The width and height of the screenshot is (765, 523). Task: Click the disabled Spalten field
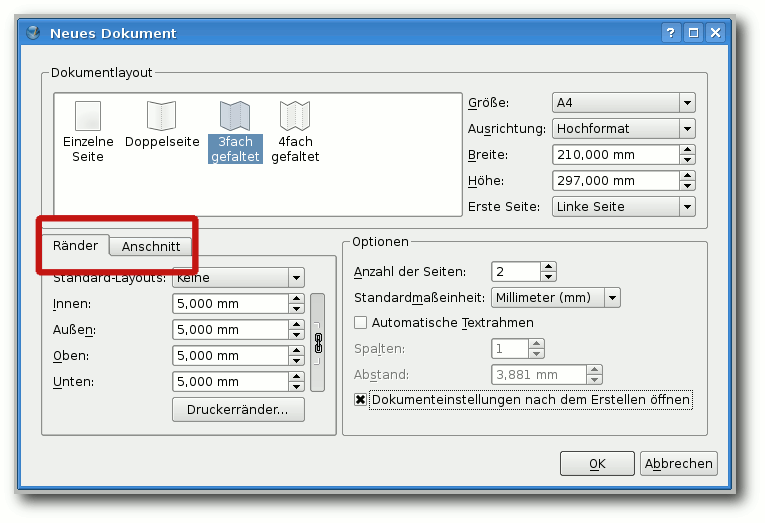[510, 349]
